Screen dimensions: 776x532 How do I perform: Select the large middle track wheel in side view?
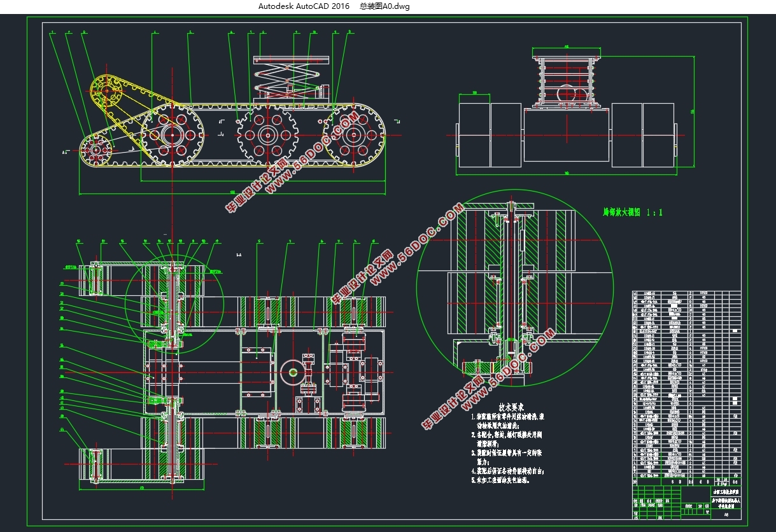(267, 136)
